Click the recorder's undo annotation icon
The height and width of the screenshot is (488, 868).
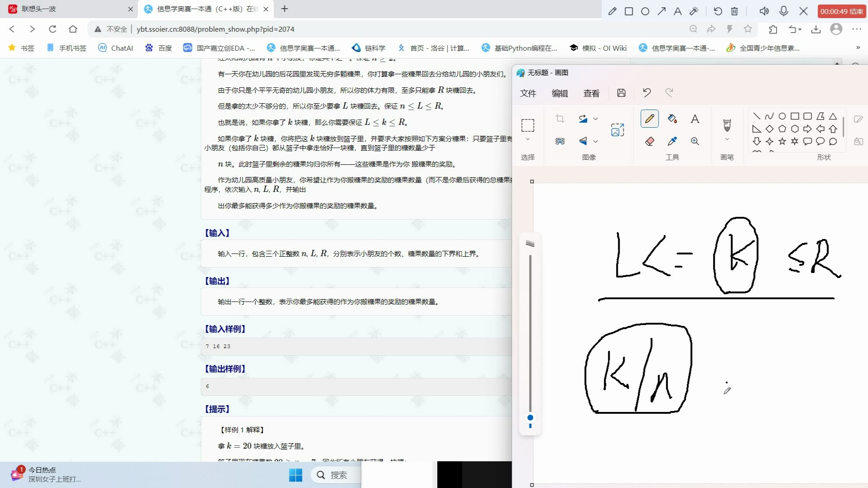[x=718, y=11]
